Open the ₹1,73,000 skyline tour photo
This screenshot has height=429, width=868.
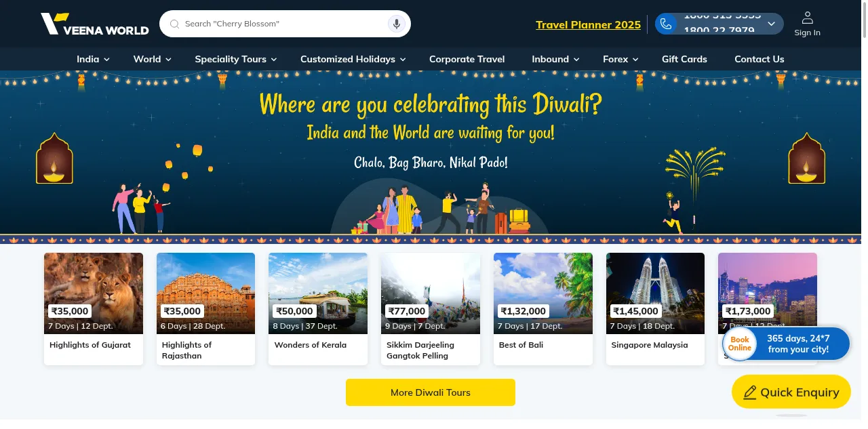click(x=768, y=293)
